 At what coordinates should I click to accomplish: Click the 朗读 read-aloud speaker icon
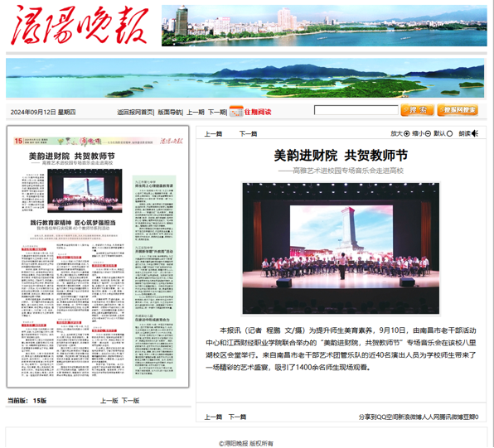click(475, 133)
